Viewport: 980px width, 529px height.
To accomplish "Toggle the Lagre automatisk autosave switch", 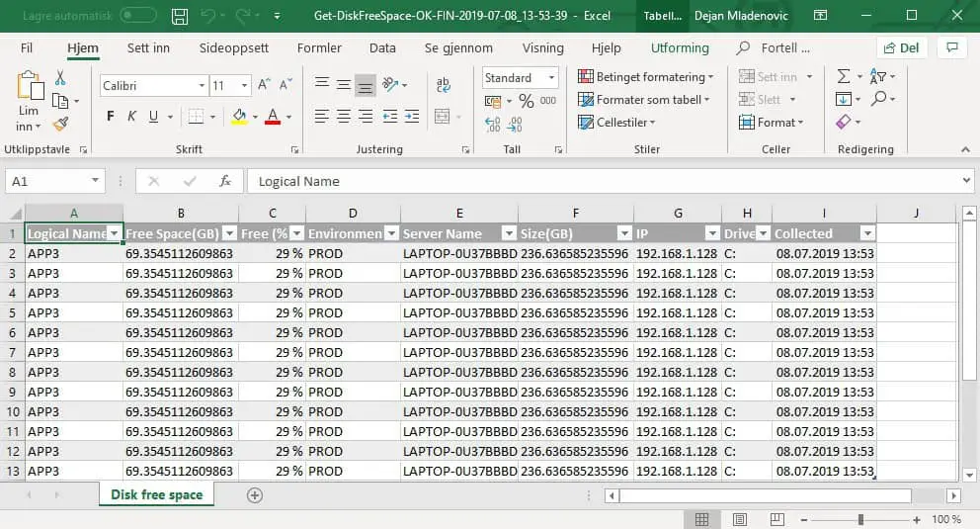I will (138, 16).
